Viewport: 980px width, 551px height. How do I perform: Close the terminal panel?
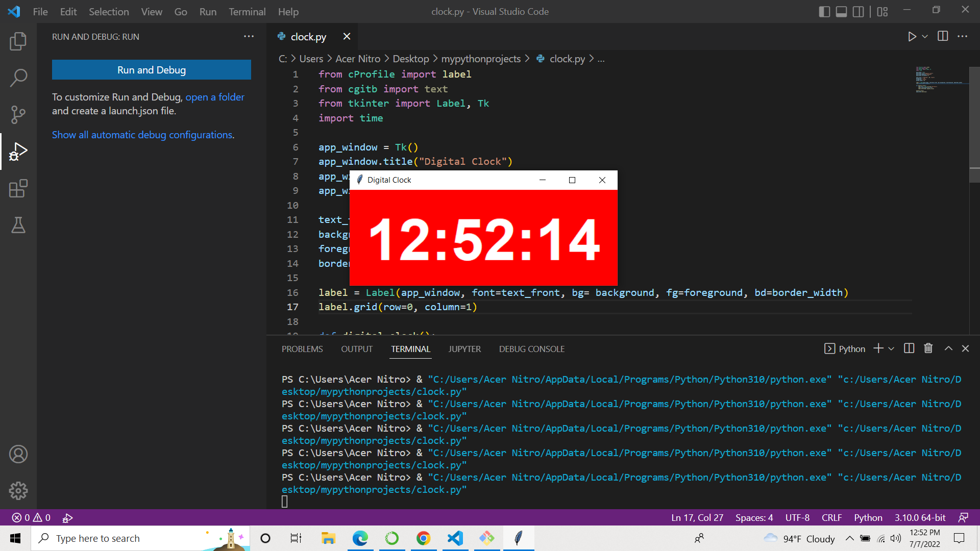click(x=965, y=348)
